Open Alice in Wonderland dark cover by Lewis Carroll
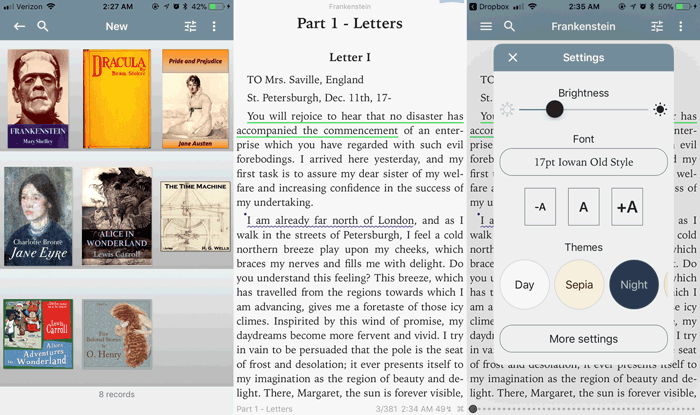700x415 pixels. tap(117, 216)
